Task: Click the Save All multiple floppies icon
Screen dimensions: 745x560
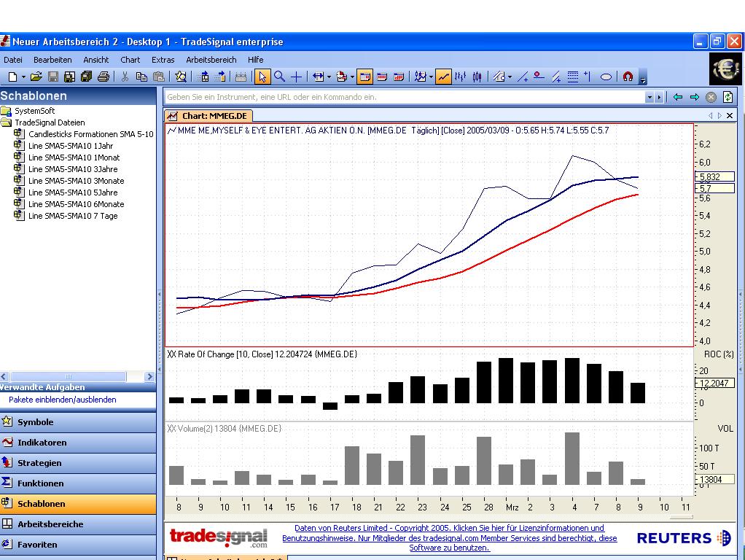Action: point(87,77)
